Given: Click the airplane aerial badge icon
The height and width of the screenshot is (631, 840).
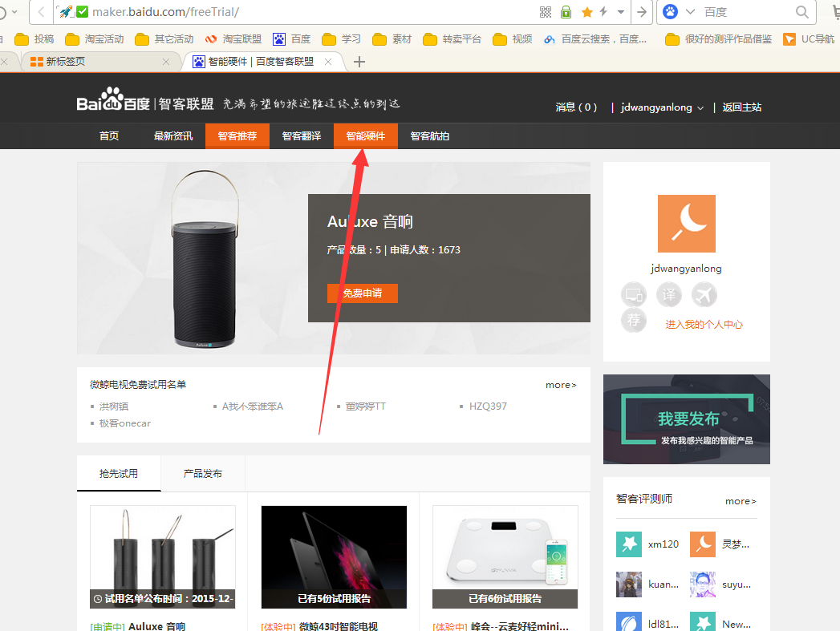Looking at the screenshot, I should point(704,294).
